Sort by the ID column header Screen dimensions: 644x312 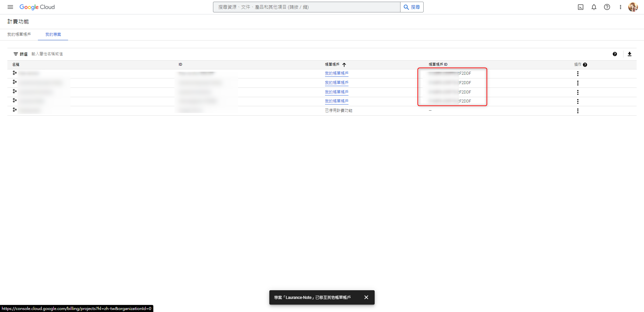tap(180, 65)
